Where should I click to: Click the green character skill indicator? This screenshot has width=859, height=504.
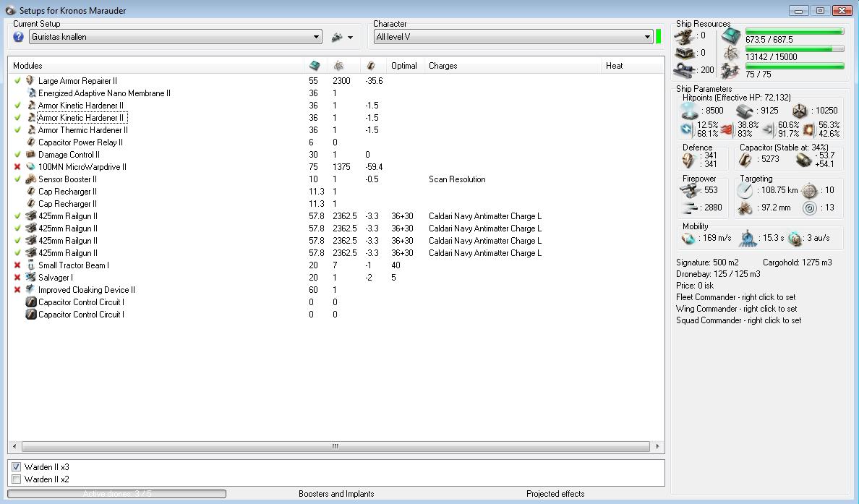click(659, 37)
